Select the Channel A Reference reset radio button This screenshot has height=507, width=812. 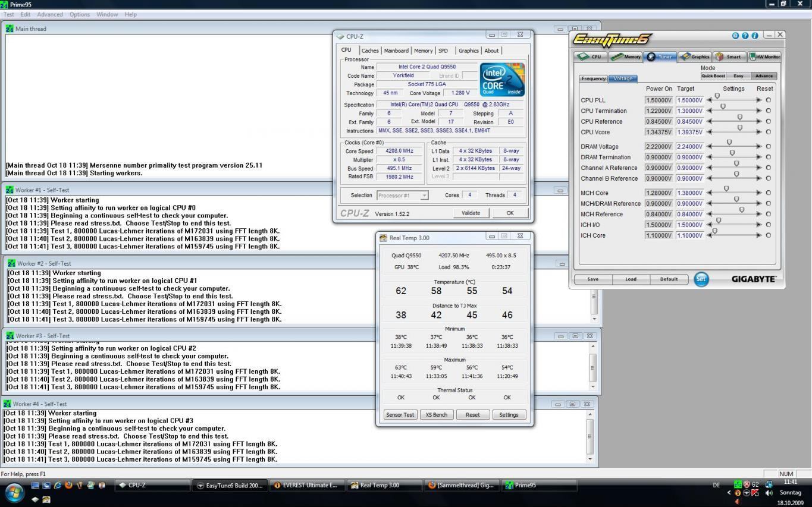tap(768, 168)
